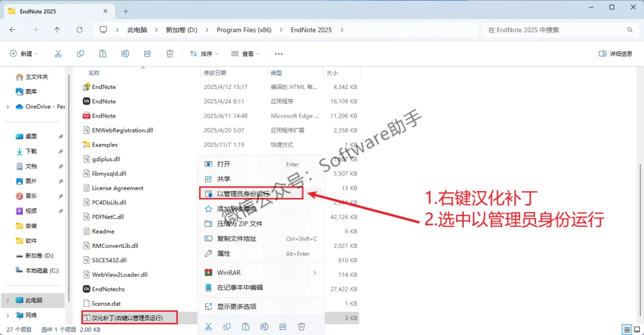Go up one folder level
The image size is (644, 335).
[x=57, y=30]
